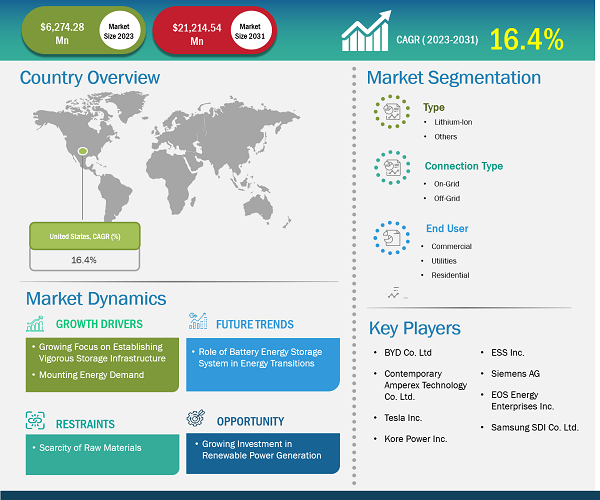
Task: Click the Connection Type heading
Action: (x=464, y=166)
